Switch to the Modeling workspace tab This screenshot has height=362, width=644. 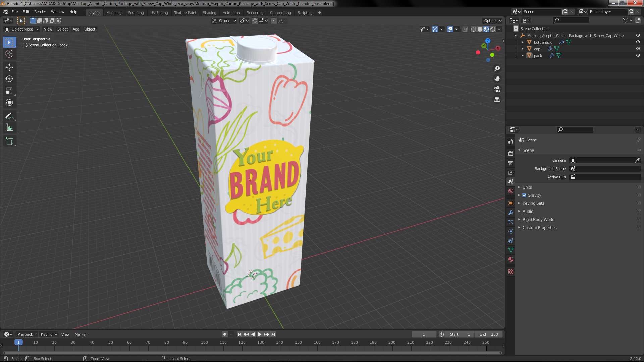click(114, 13)
